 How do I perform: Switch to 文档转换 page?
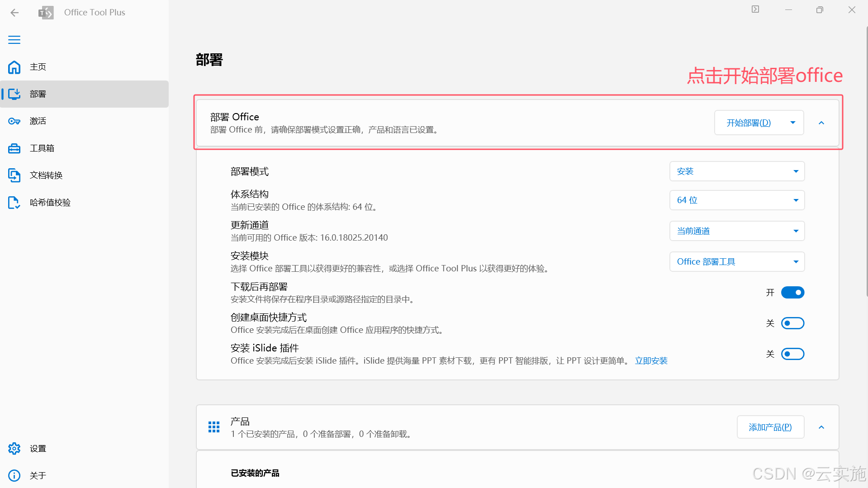85,175
